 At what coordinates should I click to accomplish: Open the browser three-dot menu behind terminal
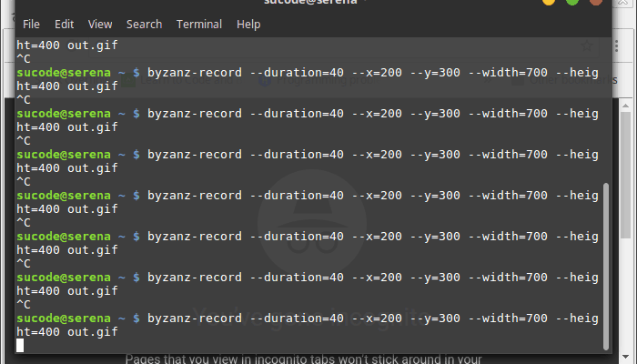617,45
